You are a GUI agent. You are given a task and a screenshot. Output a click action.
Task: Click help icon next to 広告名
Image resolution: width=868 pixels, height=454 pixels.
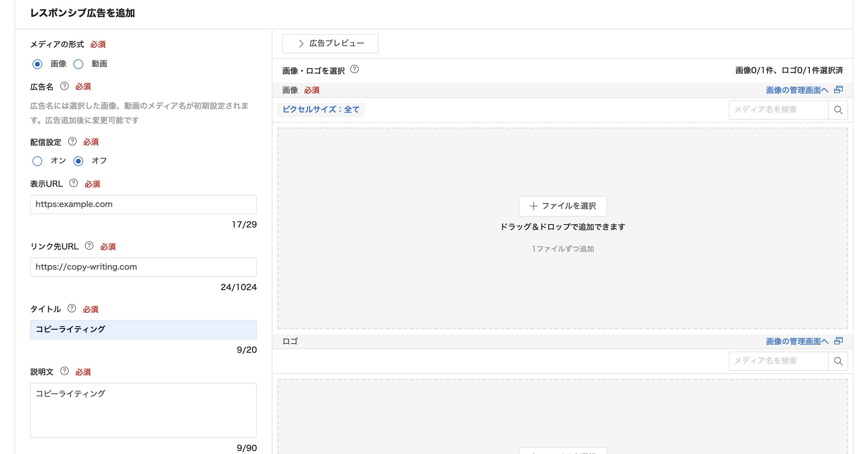pos(64,86)
